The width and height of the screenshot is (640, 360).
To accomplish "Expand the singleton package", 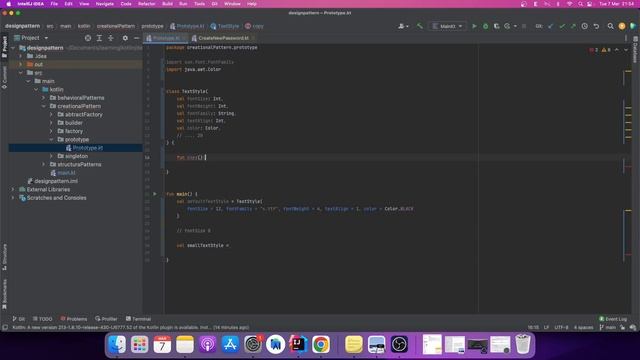I will pos(51,156).
